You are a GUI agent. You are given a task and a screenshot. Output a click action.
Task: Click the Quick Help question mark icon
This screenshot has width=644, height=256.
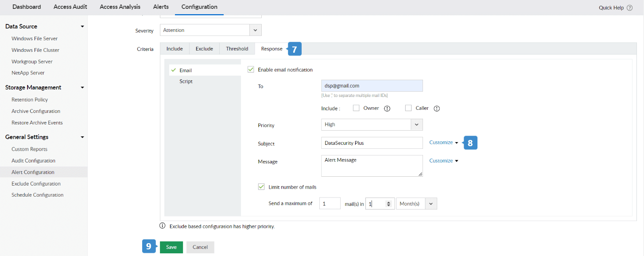click(630, 8)
